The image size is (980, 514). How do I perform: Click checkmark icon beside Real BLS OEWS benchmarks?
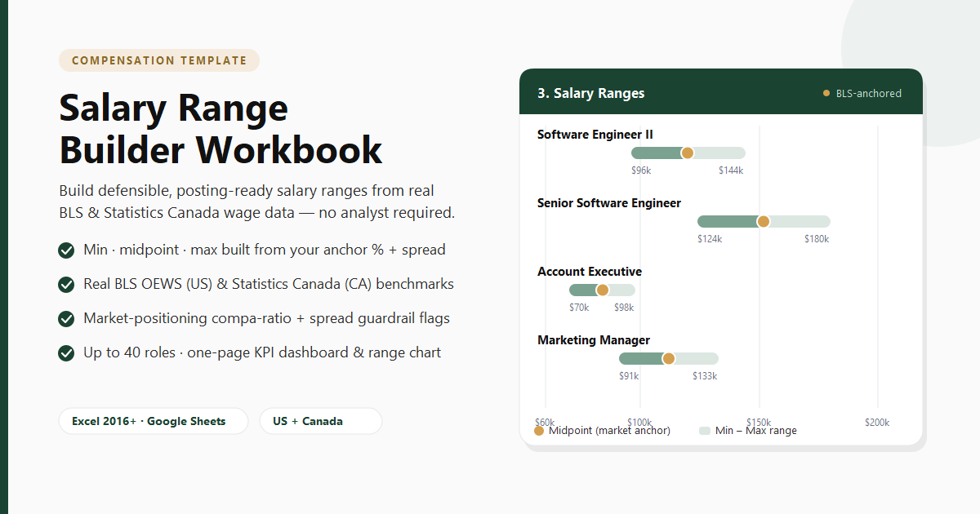(67, 285)
